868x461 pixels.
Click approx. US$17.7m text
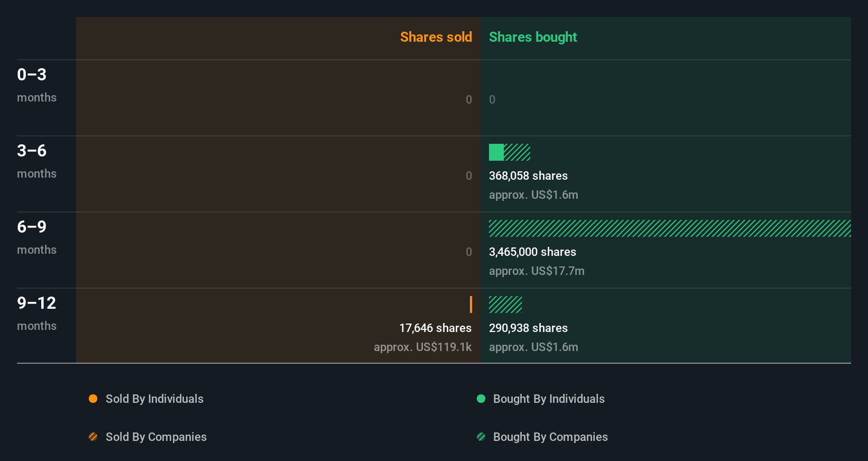[537, 271]
